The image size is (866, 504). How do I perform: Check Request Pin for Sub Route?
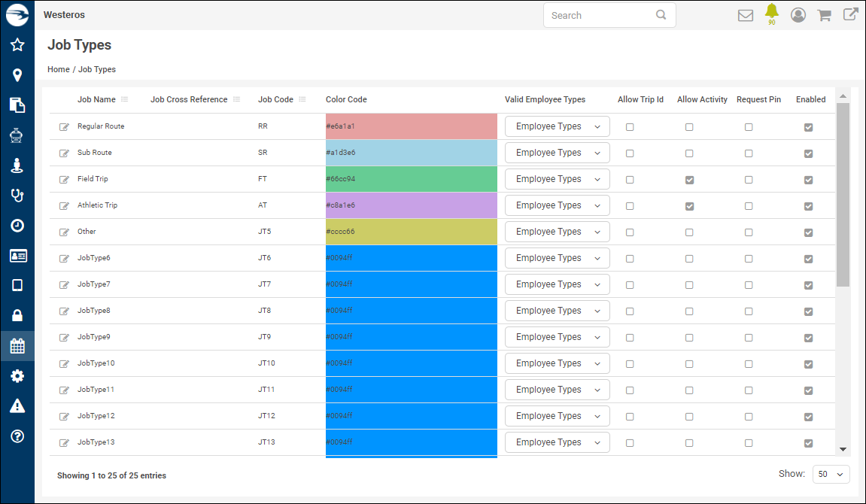pyautogui.click(x=749, y=153)
